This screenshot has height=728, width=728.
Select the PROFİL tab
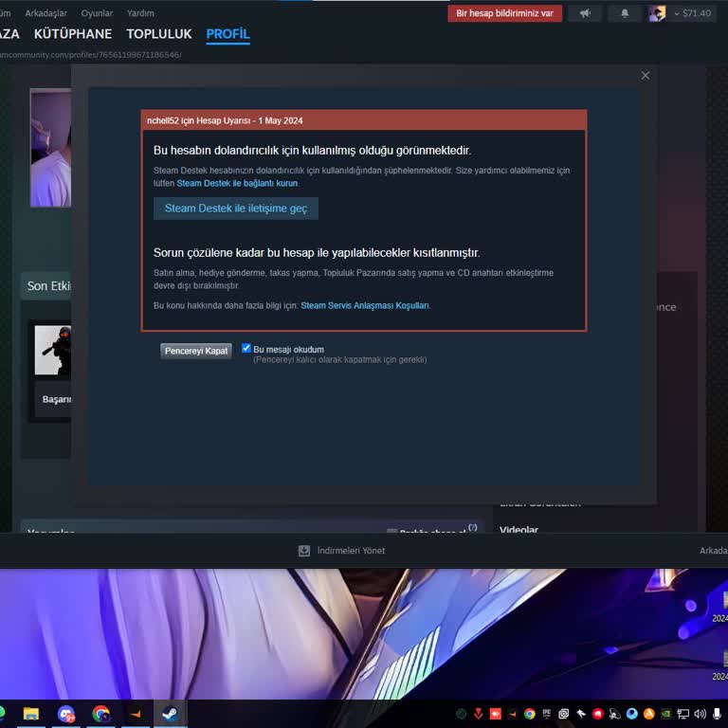[227, 34]
